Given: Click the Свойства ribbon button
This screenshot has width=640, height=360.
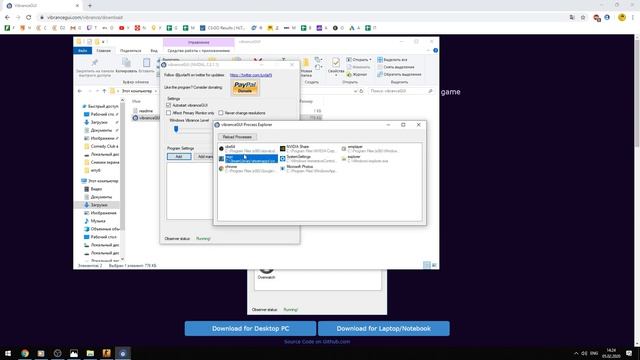Looking at the screenshot, I should click(x=336, y=67).
